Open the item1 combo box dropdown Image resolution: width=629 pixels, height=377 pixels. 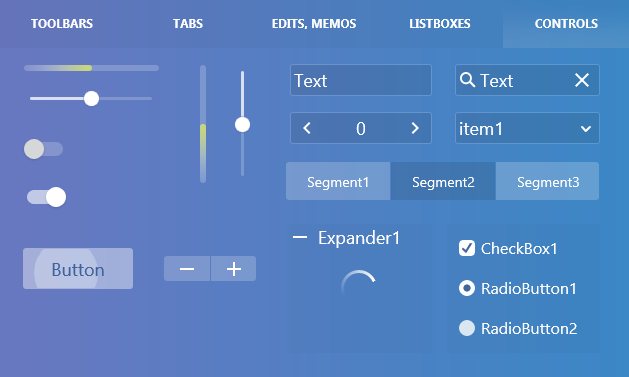[x=527, y=128]
